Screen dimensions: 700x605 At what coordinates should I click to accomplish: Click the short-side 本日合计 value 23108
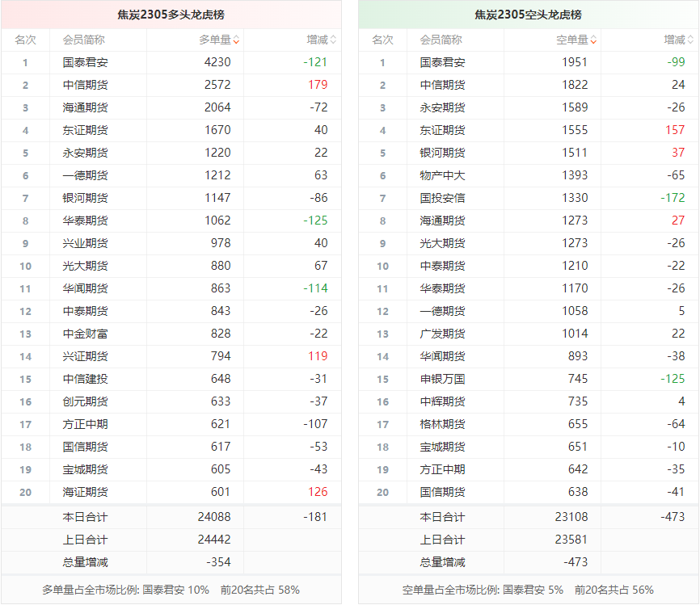571,517
